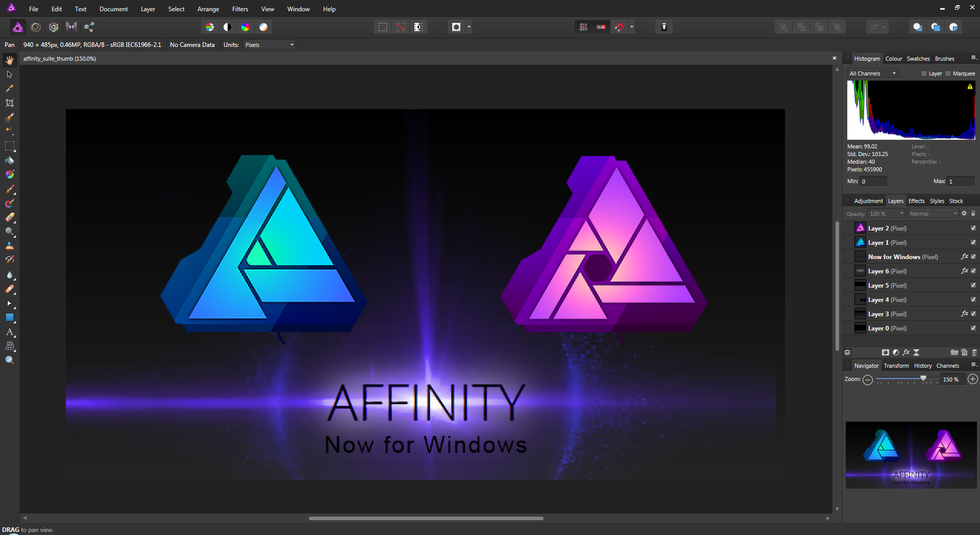Select the Colour Picker eyedropper tool
The image size is (980, 535).
[x=9, y=89]
